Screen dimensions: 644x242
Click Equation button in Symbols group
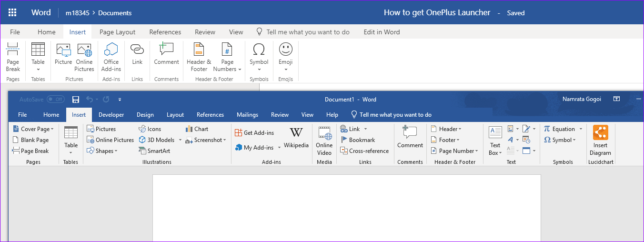(x=559, y=129)
